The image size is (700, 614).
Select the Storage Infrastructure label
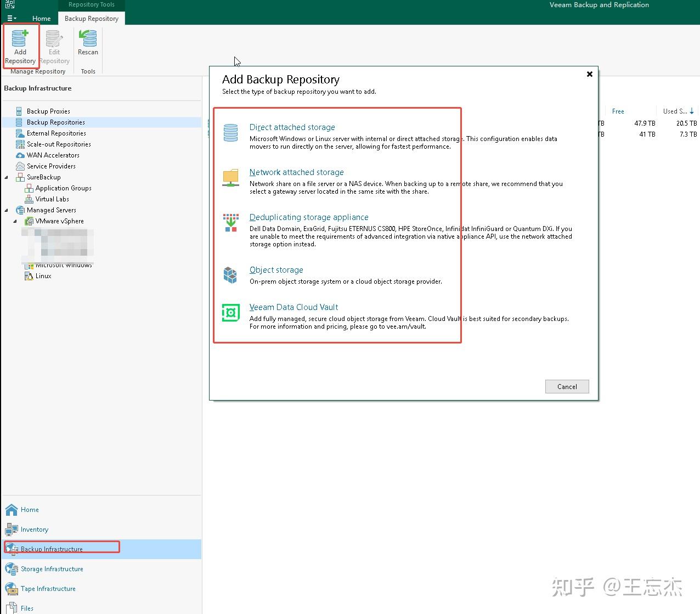point(52,569)
